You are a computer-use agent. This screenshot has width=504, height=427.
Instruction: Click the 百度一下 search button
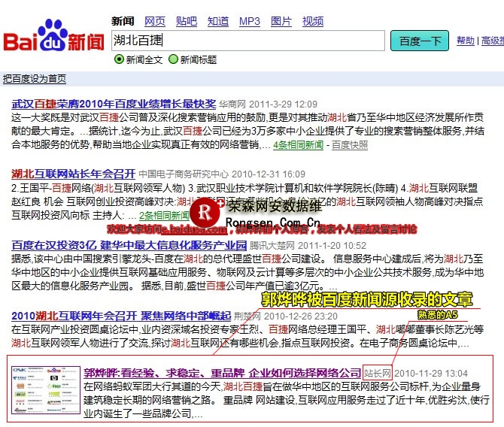pyautogui.click(x=419, y=41)
